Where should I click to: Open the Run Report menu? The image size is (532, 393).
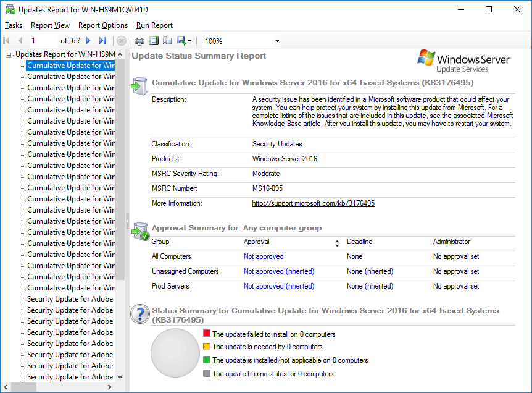click(x=154, y=25)
